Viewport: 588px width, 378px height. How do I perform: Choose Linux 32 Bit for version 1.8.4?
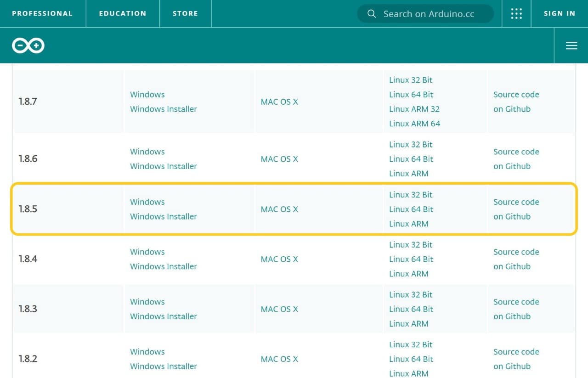pyautogui.click(x=411, y=245)
